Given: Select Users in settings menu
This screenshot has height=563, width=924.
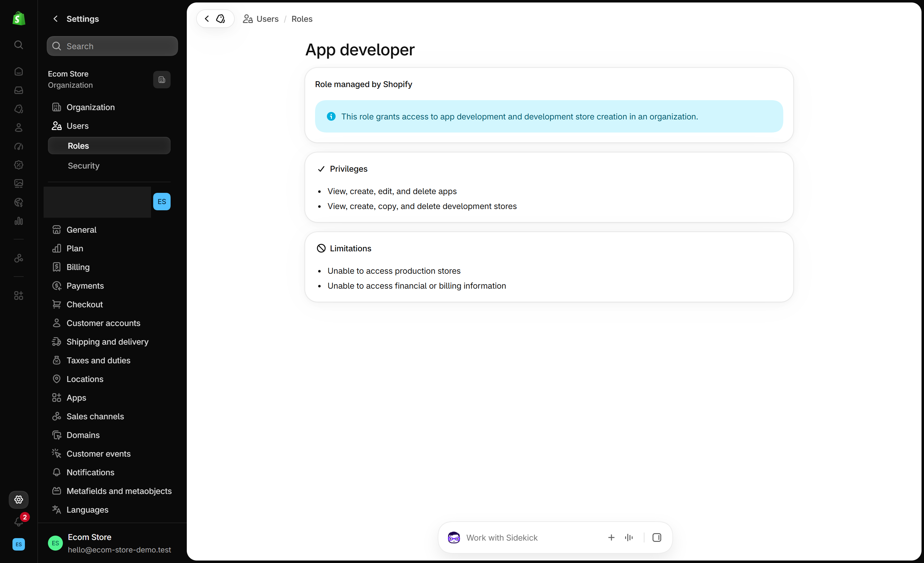Looking at the screenshot, I should pos(109,126).
